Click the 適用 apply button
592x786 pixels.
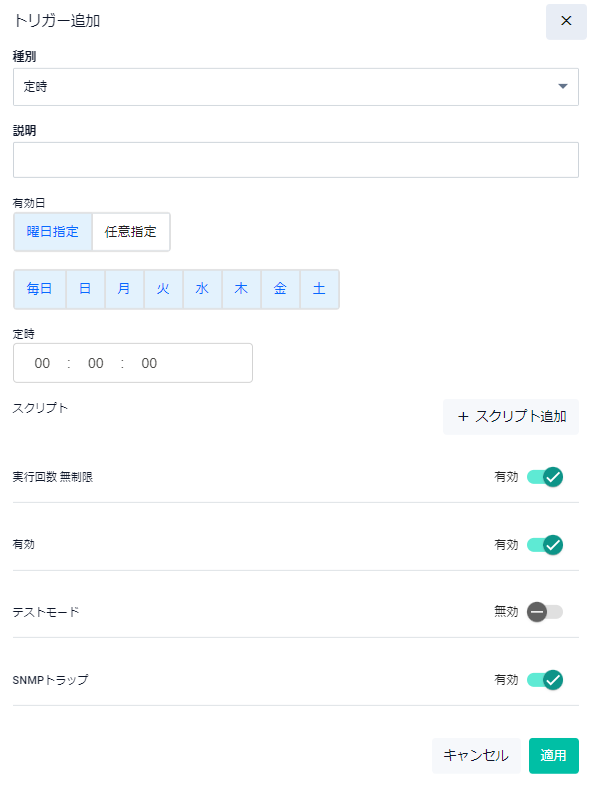tap(553, 755)
